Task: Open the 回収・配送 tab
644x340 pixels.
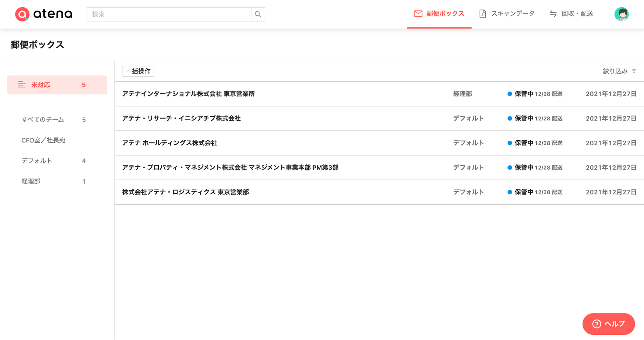Action: tap(571, 14)
